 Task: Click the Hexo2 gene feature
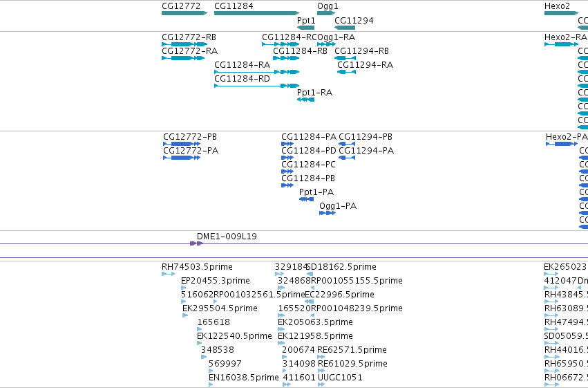point(561,13)
